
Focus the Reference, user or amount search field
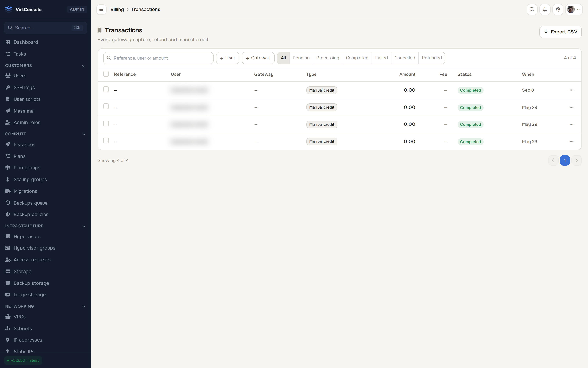(x=158, y=58)
